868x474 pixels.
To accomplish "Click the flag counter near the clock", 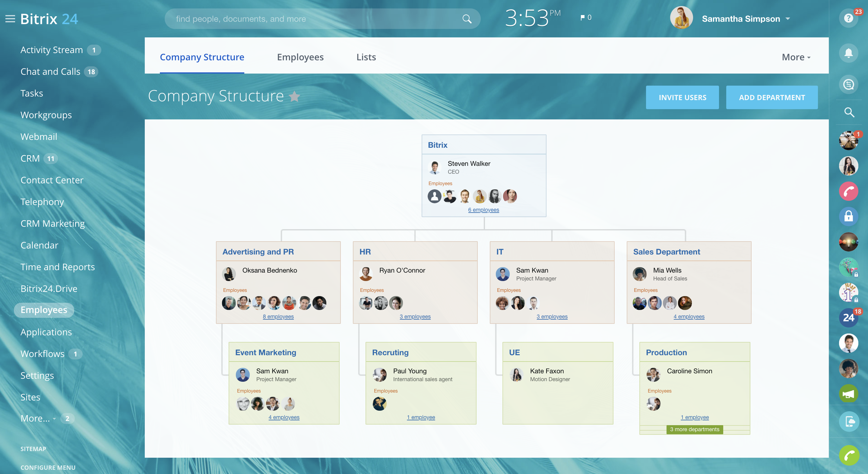I will (586, 17).
